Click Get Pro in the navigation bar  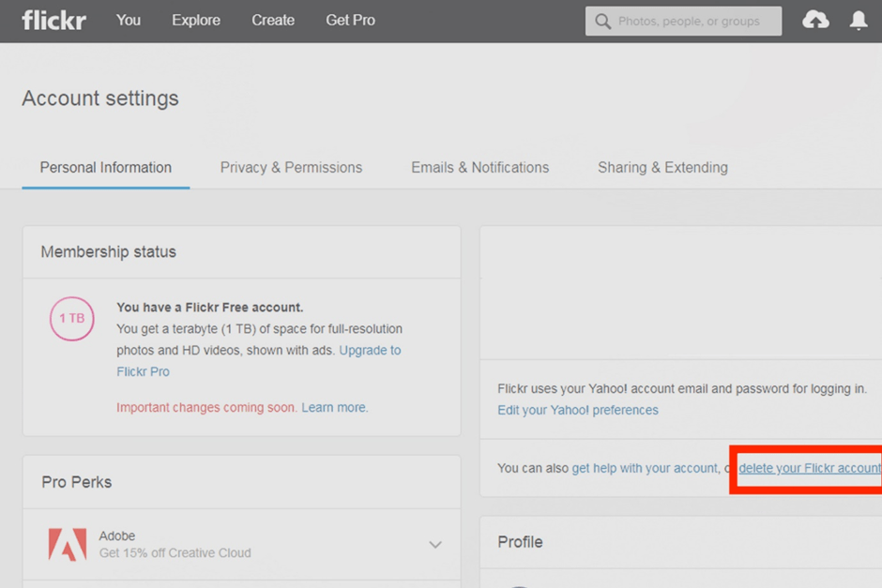pos(350,21)
